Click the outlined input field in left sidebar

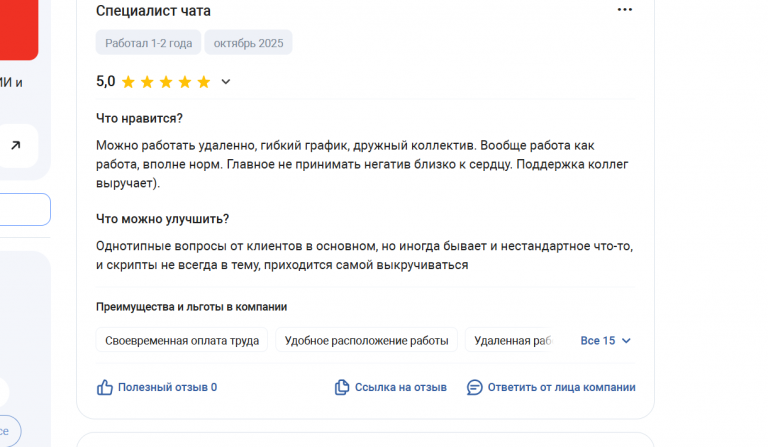click(x=24, y=209)
